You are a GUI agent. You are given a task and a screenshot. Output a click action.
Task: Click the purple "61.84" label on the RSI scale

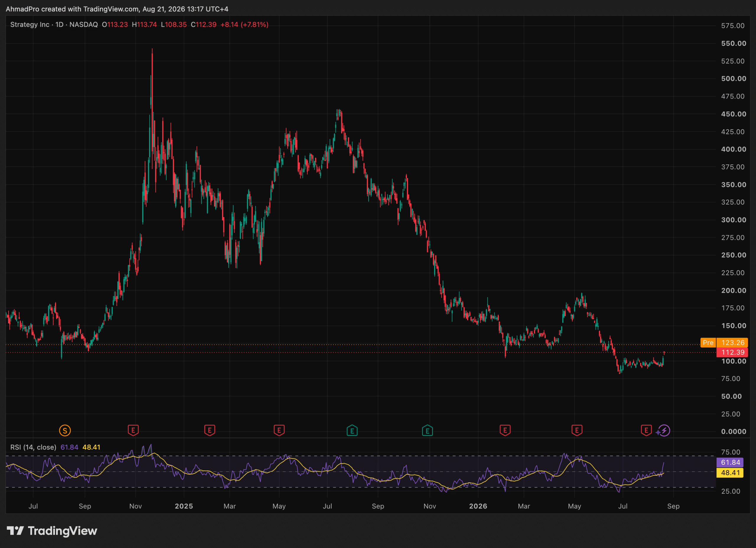730,462
